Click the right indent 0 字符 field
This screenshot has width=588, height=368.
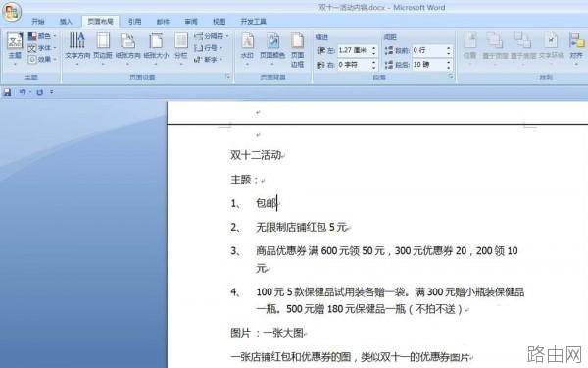[x=354, y=65]
